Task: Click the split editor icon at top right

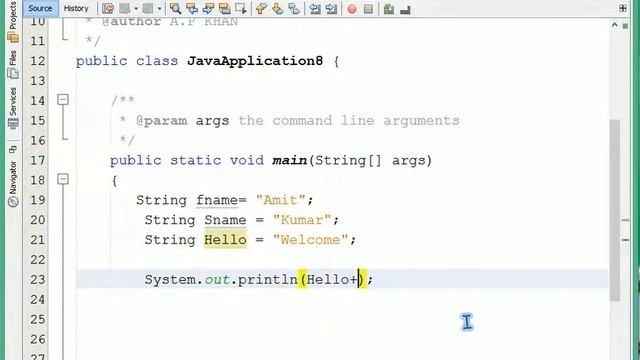Action: [x=623, y=8]
